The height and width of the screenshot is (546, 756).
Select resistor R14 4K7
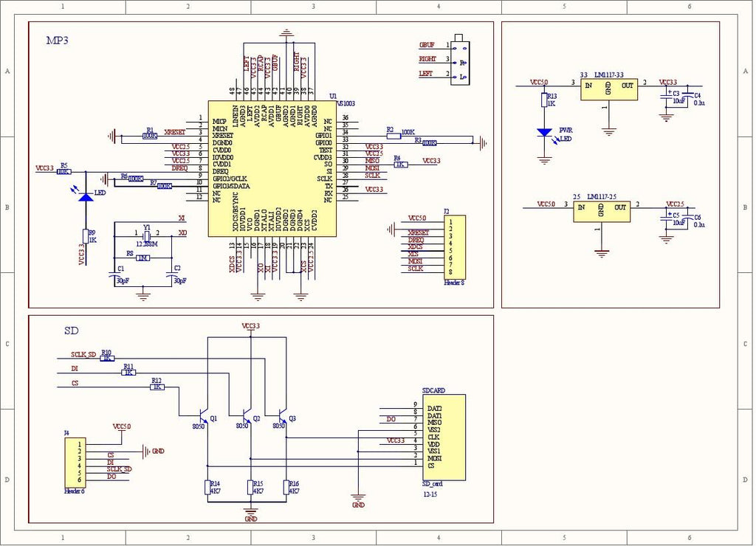pos(207,487)
